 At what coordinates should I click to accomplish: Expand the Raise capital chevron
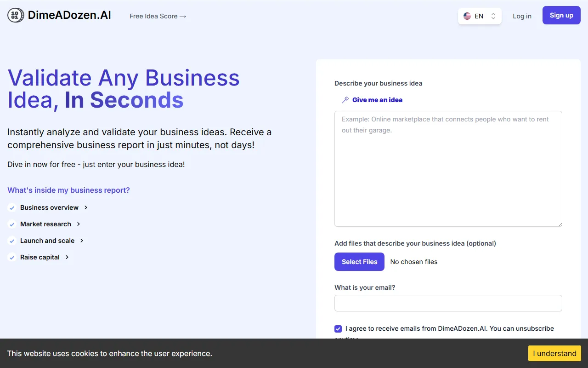(67, 257)
